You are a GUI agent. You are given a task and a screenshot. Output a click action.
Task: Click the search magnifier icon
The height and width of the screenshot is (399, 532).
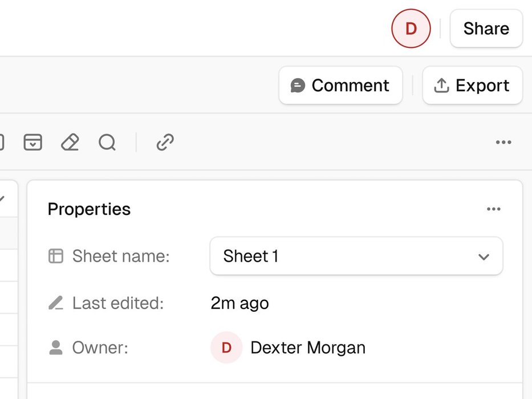tap(107, 142)
